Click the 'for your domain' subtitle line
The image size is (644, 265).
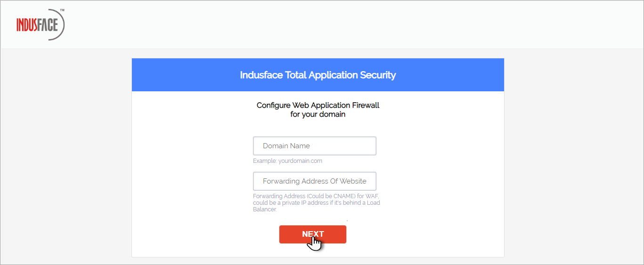pos(318,114)
